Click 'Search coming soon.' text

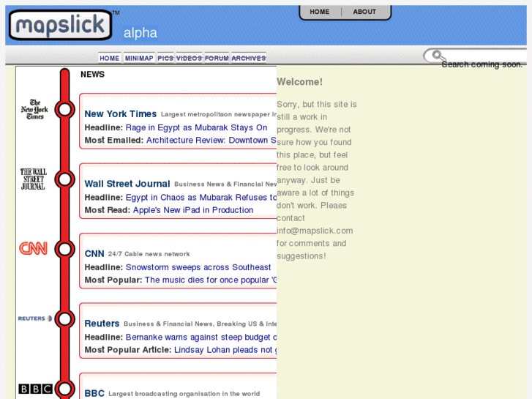tap(482, 64)
